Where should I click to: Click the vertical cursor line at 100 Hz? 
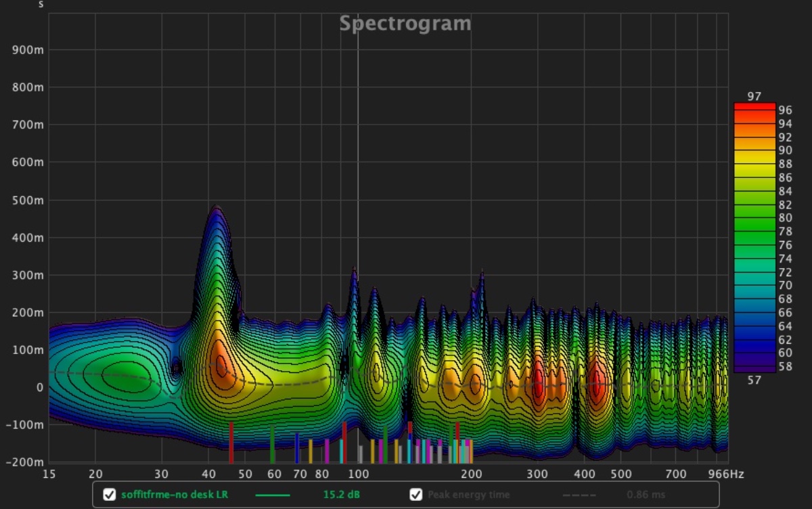[358, 169]
